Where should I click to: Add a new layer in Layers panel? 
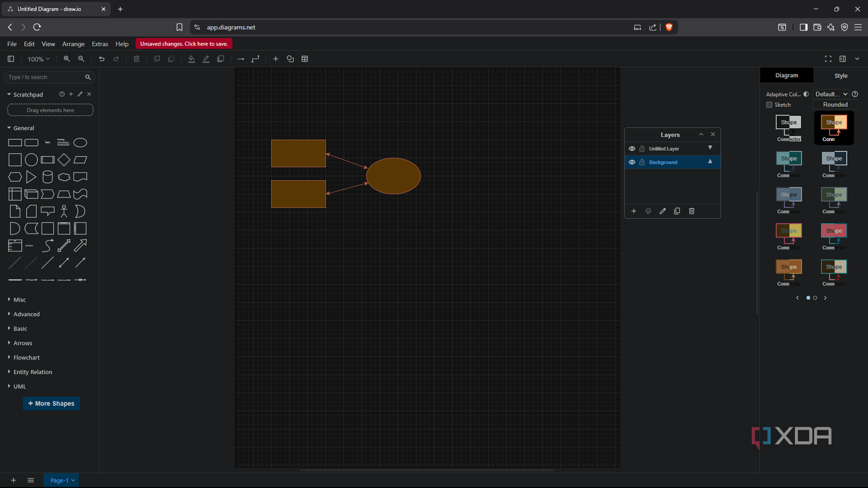[634, 211]
